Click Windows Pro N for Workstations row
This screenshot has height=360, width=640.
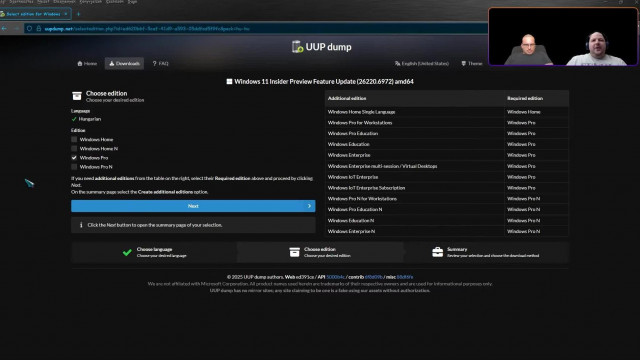tap(447, 199)
